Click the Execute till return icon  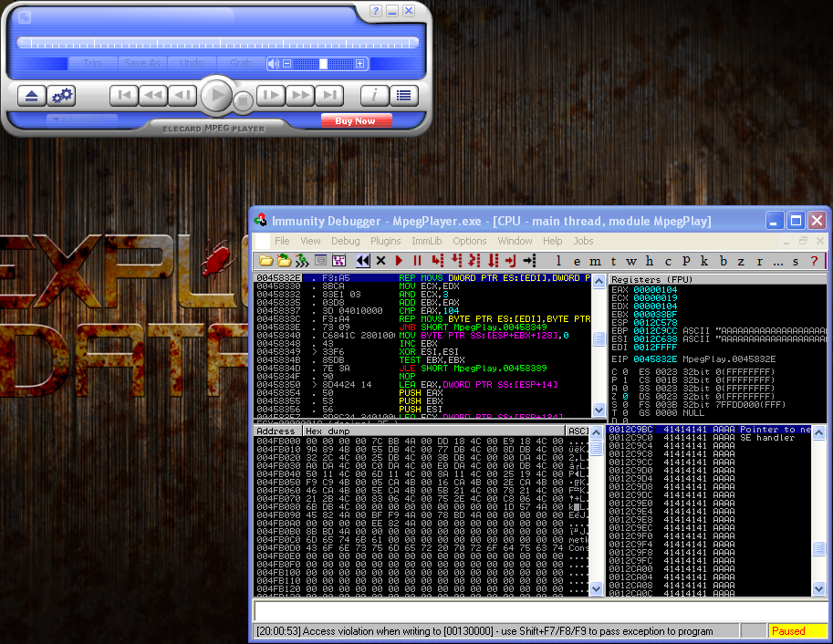[x=511, y=260]
